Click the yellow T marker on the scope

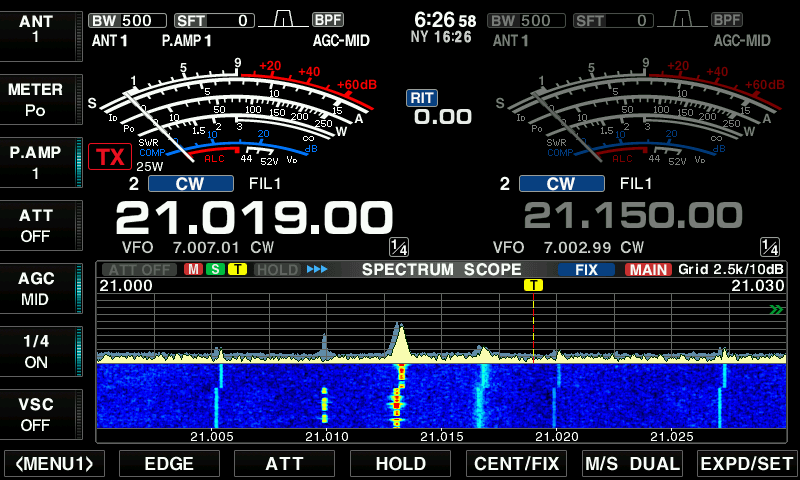pos(534,285)
